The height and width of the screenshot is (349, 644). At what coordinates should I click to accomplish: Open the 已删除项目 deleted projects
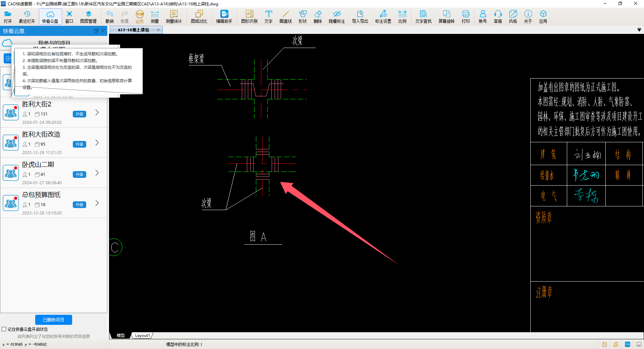(x=54, y=320)
